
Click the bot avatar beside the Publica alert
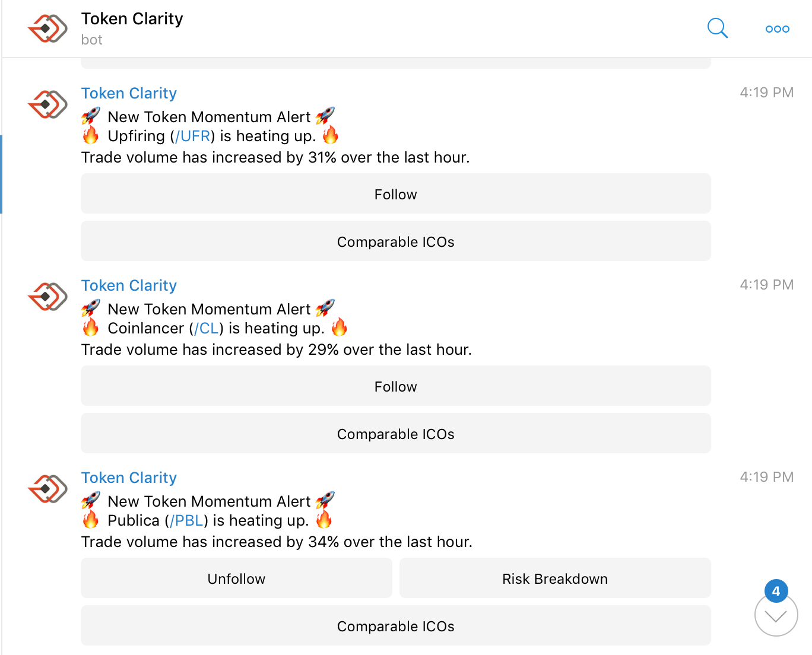[47, 489]
